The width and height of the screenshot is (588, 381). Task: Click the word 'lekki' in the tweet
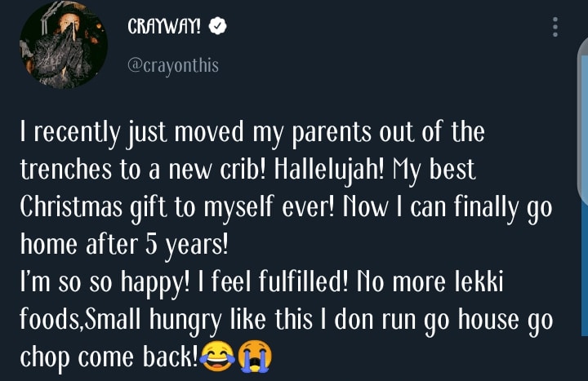[505, 281]
